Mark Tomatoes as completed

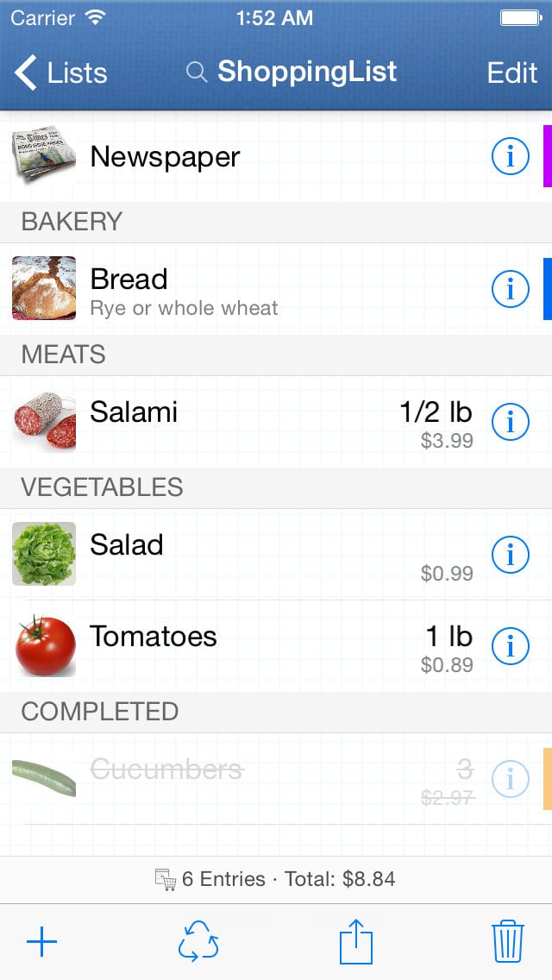click(x=154, y=637)
